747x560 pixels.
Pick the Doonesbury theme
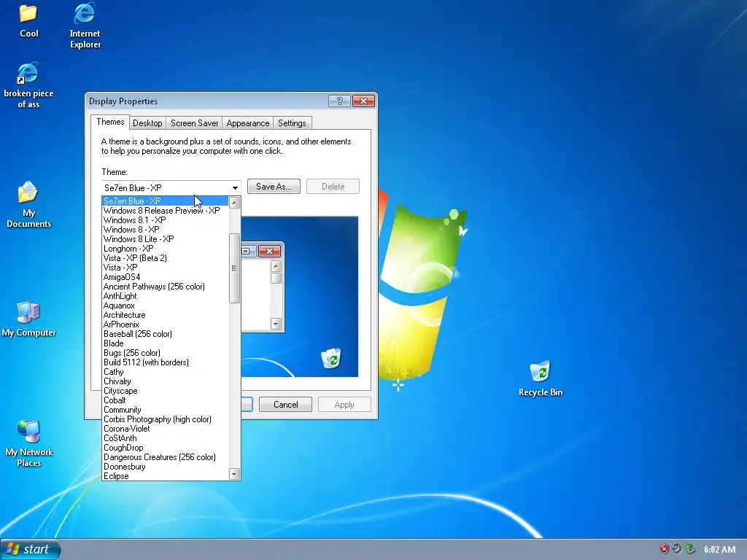[x=166, y=467]
